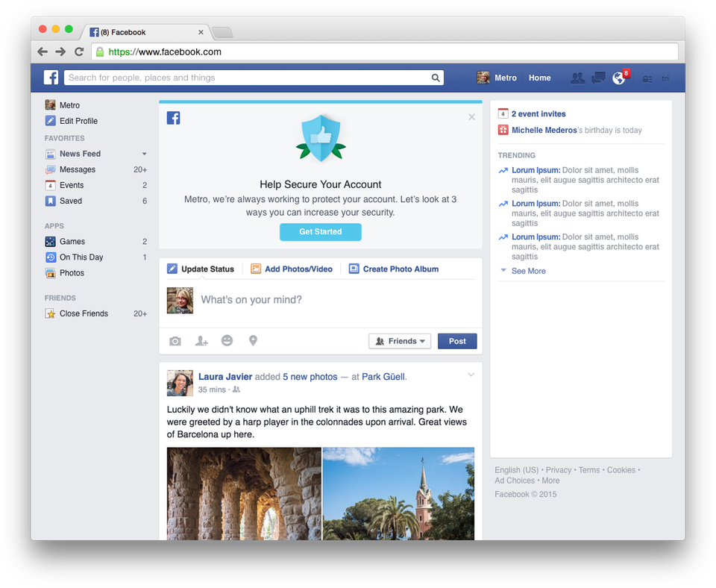Click the Saved bookmark icon

click(50, 201)
